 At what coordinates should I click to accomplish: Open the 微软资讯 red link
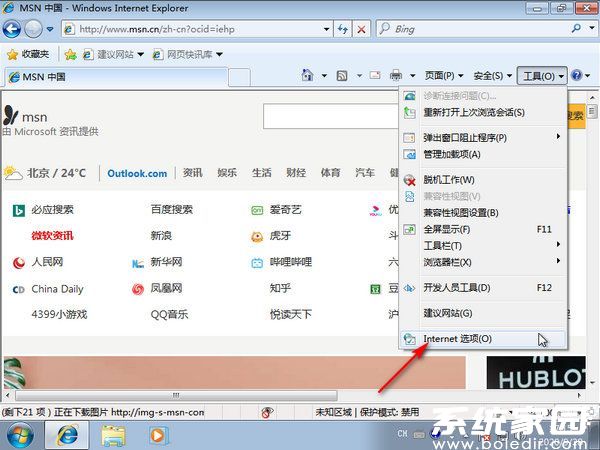point(52,236)
